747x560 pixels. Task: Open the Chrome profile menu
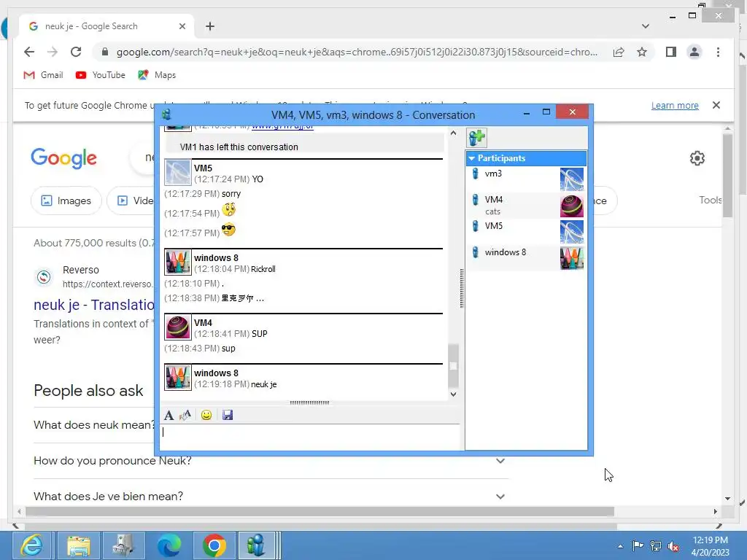coord(694,52)
